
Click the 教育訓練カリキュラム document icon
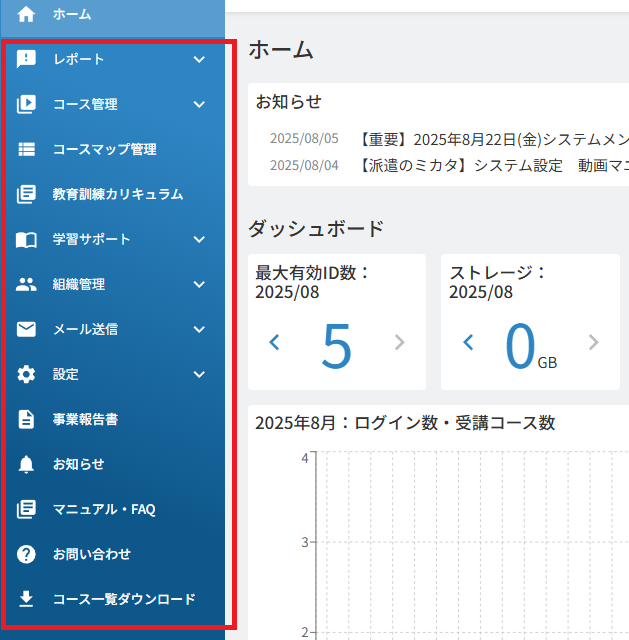pyautogui.click(x=26, y=194)
